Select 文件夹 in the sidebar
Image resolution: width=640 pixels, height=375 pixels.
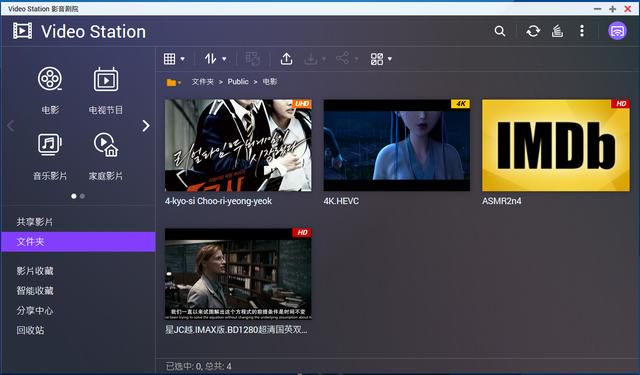tap(78, 242)
